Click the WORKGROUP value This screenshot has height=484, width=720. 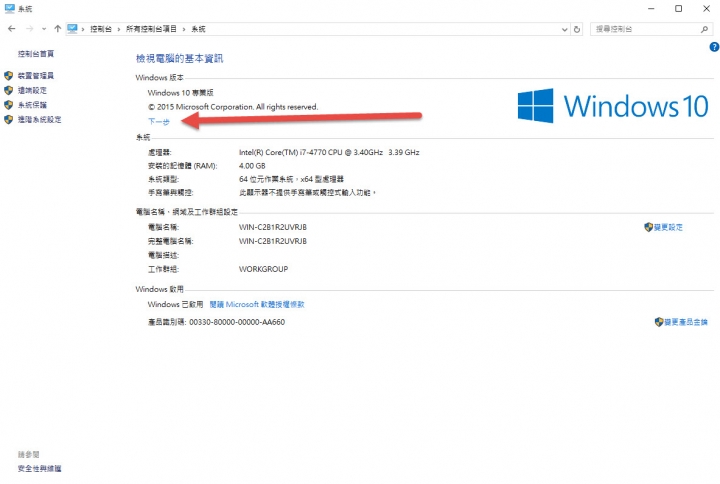(264, 269)
